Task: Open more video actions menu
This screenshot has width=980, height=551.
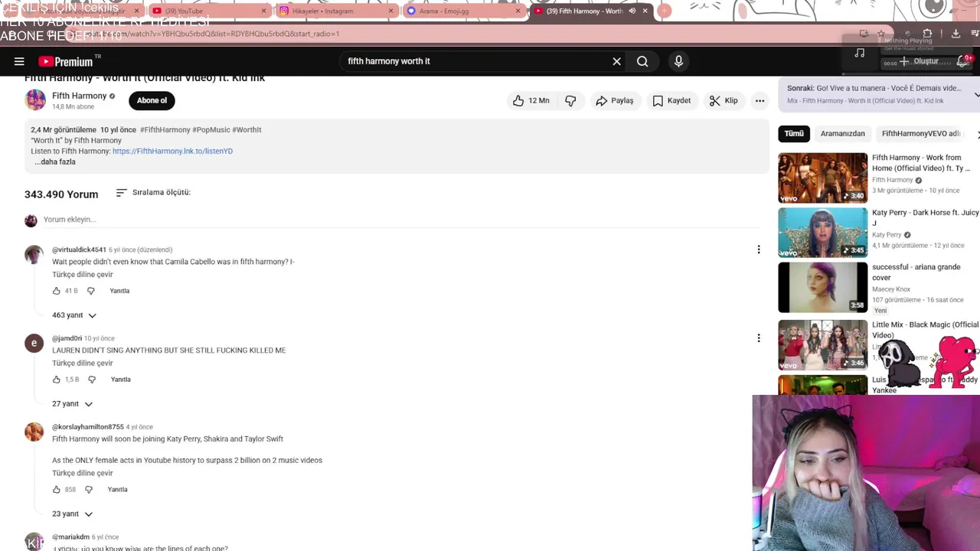Action: click(759, 100)
